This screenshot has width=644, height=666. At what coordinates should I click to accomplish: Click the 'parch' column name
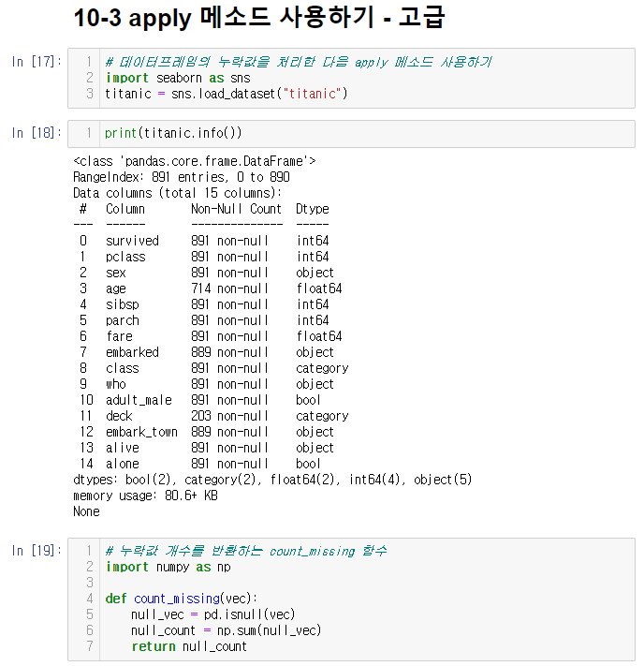coord(123,320)
